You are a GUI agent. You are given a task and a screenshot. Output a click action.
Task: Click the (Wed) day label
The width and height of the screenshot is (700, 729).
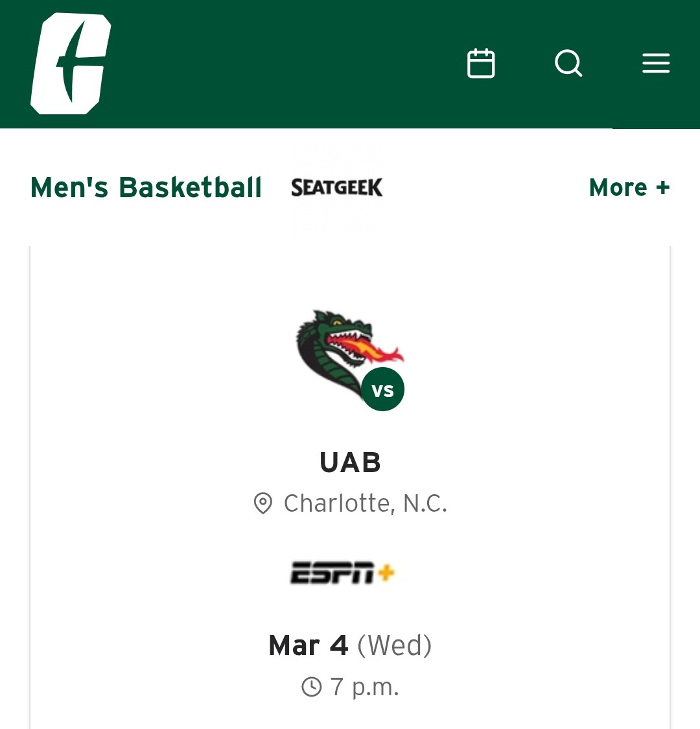tap(395, 645)
